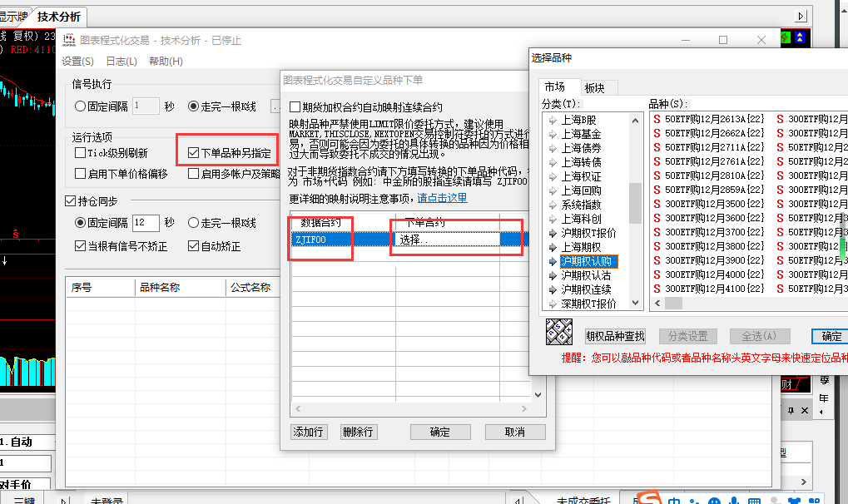Image resolution: width=848 pixels, height=504 pixels.
Task: Click the green lightning icon at top right
Action: pyautogui.click(x=786, y=37)
